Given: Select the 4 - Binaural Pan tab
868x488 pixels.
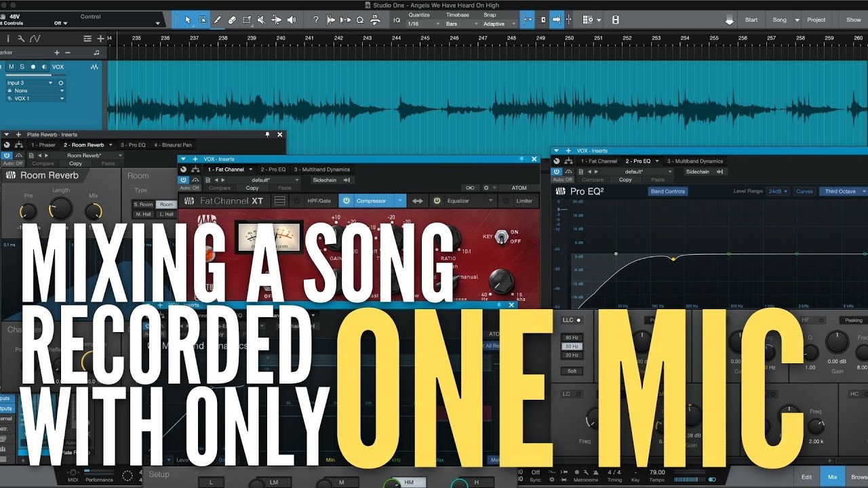Looking at the screenshot, I should click(173, 145).
